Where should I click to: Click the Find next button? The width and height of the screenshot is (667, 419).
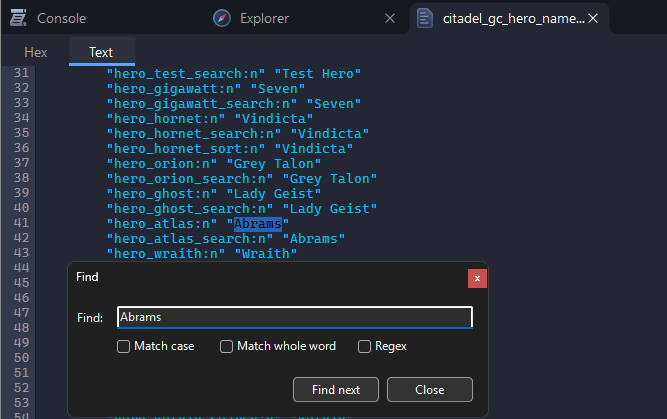(336, 390)
